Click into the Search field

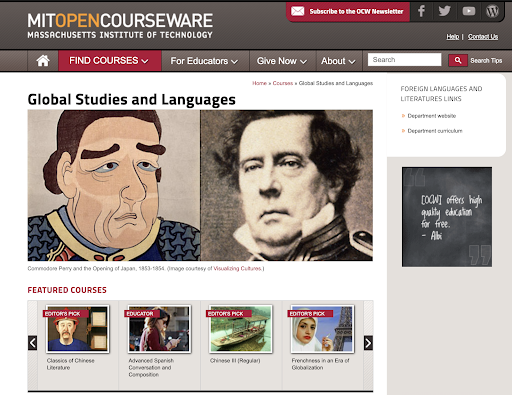[x=404, y=60]
